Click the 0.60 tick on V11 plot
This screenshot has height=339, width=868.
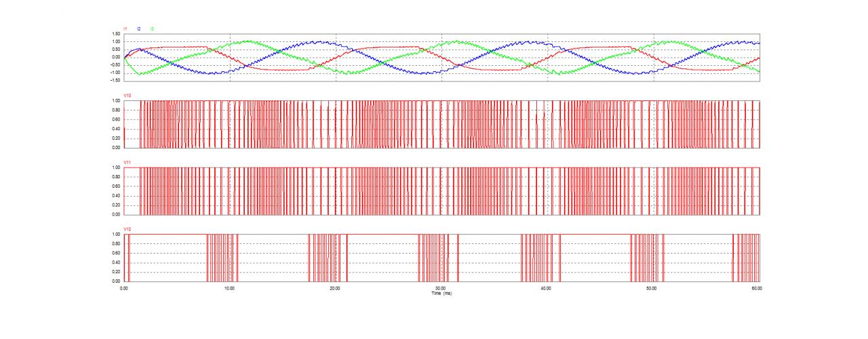pos(116,186)
